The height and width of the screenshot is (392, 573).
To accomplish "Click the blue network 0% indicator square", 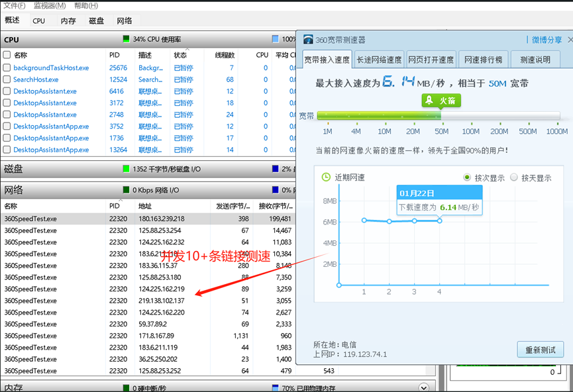I will point(276,190).
